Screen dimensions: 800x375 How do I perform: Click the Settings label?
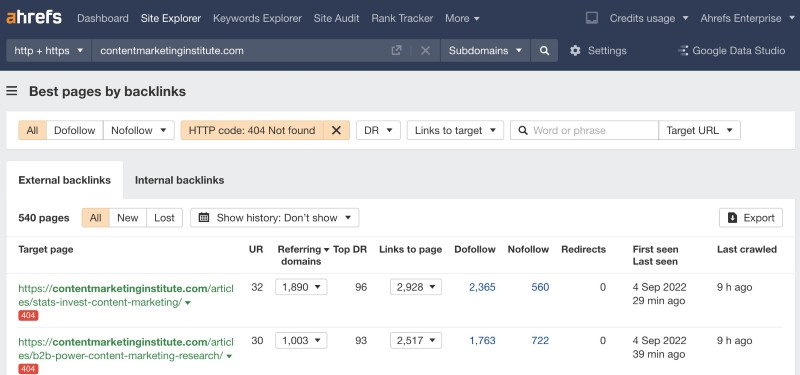point(607,51)
